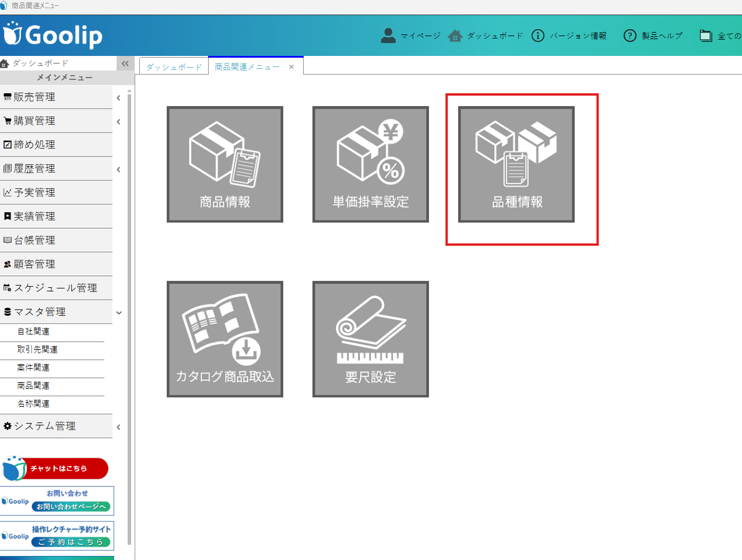Expand システム管理 using its chevron
The image size is (742, 560).
[x=118, y=427]
